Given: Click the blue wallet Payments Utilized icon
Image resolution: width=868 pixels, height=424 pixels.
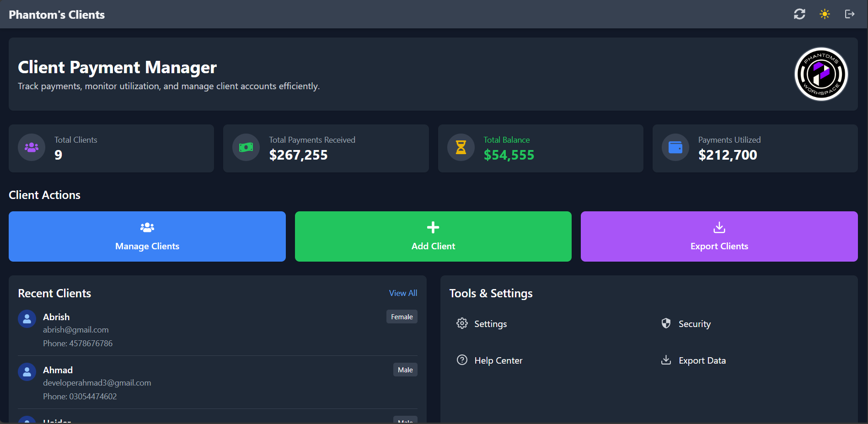Looking at the screenshot, I should [675, 147].
